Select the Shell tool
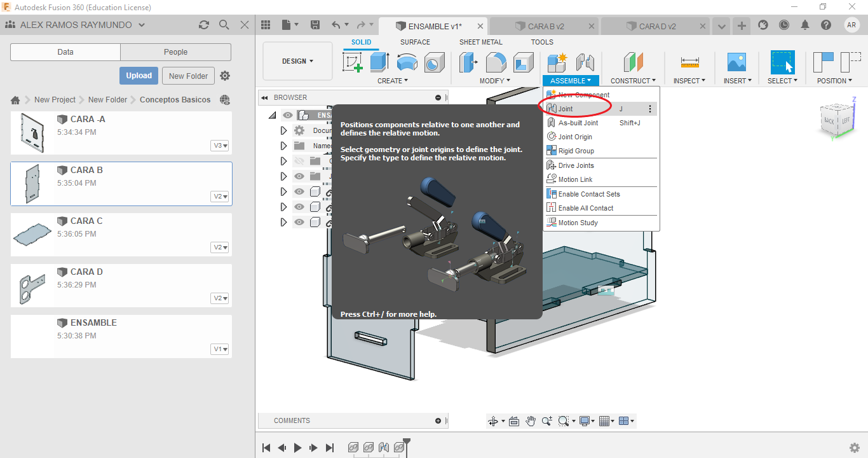Viewport: 868px width, 458px height. click(x=524, y=62)
